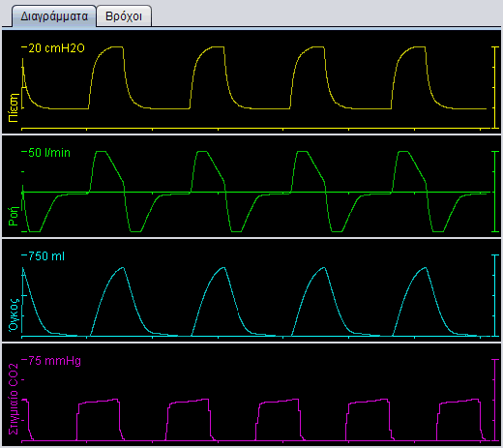Screen dimensions: 503x448
Task: Click the magenta CO2 range bar
Action: [x=495, y=400]
